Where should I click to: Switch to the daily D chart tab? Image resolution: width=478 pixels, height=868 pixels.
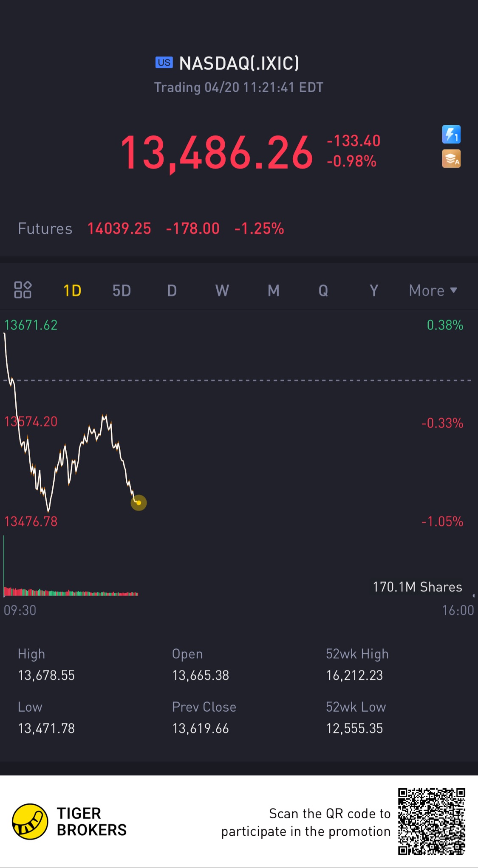[x=172, y=290]
